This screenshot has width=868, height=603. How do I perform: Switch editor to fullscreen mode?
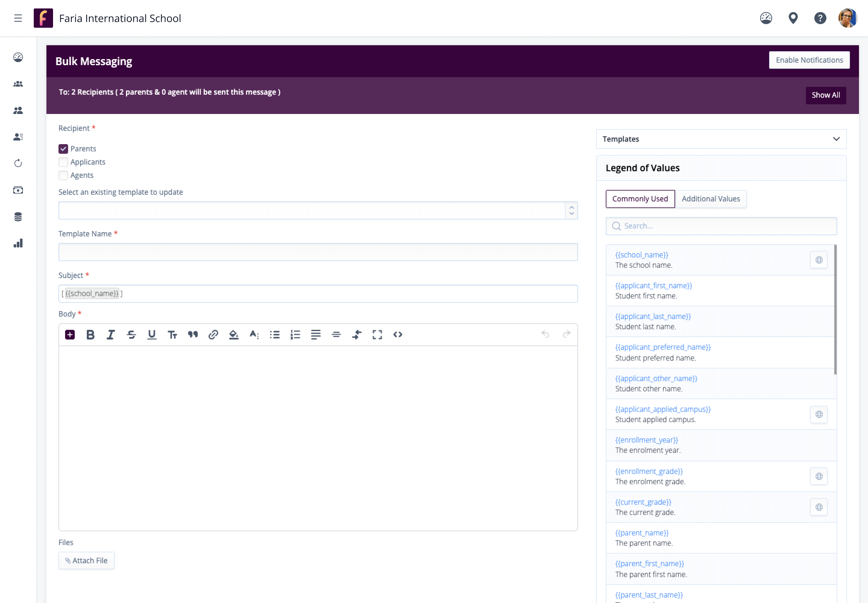[x=377, y=335]
